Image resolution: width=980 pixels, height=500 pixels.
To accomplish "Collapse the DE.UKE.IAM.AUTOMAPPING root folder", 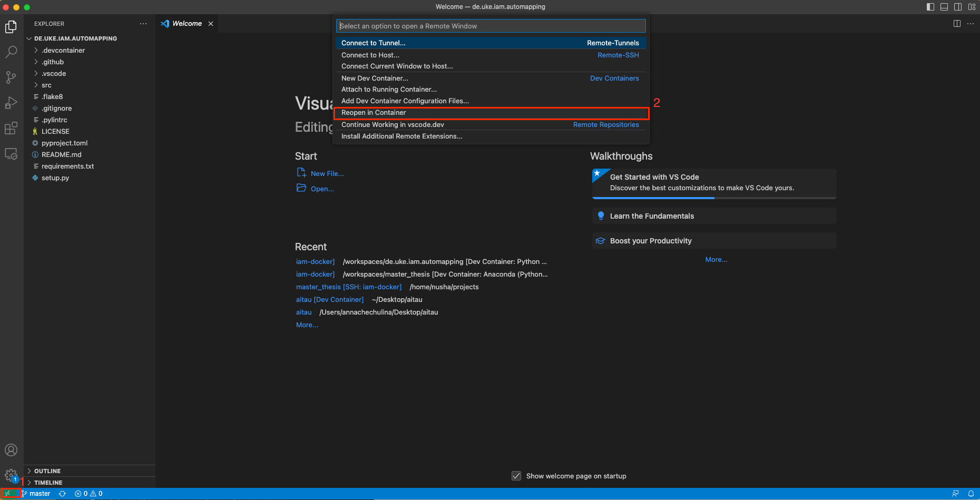I will 75,38.
